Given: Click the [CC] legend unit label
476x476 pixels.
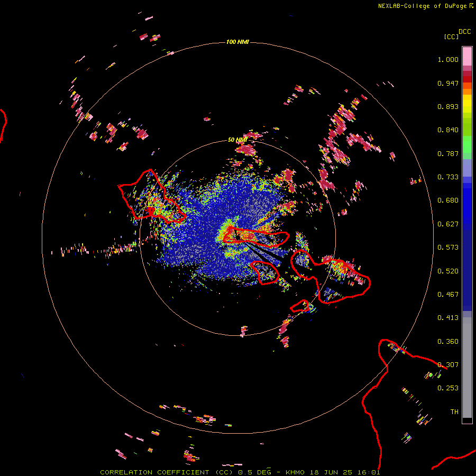Looking at the screenshot, I should [451, 36].
